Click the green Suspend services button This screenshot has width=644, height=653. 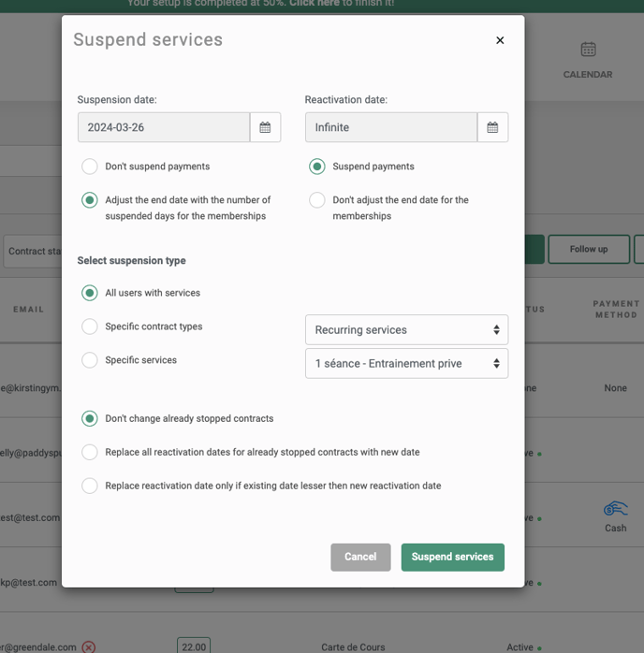(x=453, y=558)
